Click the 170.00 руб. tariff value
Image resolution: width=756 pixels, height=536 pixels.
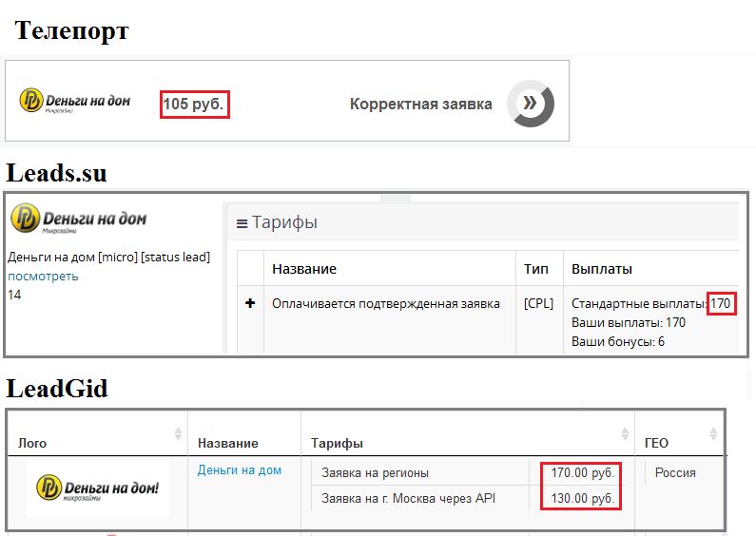pyautogui.click(x=582, y=473)
